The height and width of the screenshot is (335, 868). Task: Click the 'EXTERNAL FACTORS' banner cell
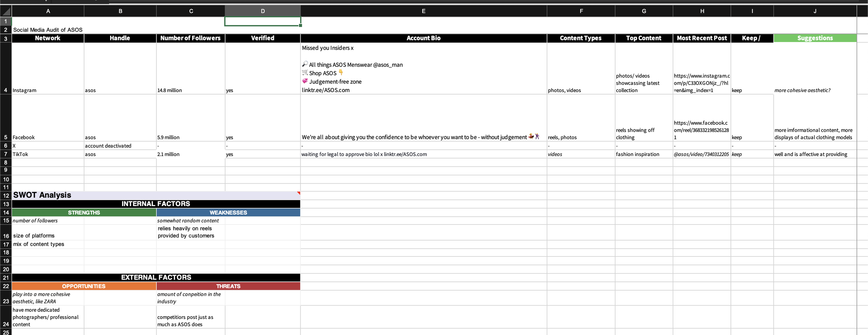[x=156, y=277]
